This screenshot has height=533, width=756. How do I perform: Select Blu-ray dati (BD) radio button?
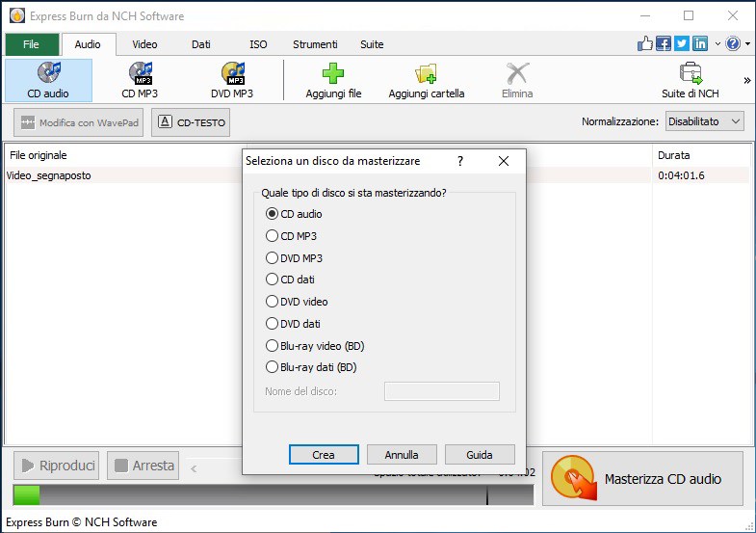(272, 367)
